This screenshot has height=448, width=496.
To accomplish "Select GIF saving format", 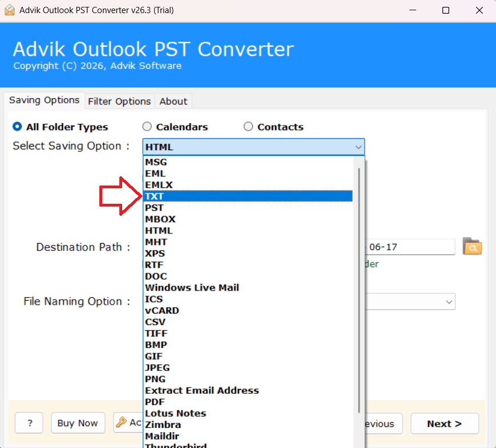I will click(x=248, y=356).
